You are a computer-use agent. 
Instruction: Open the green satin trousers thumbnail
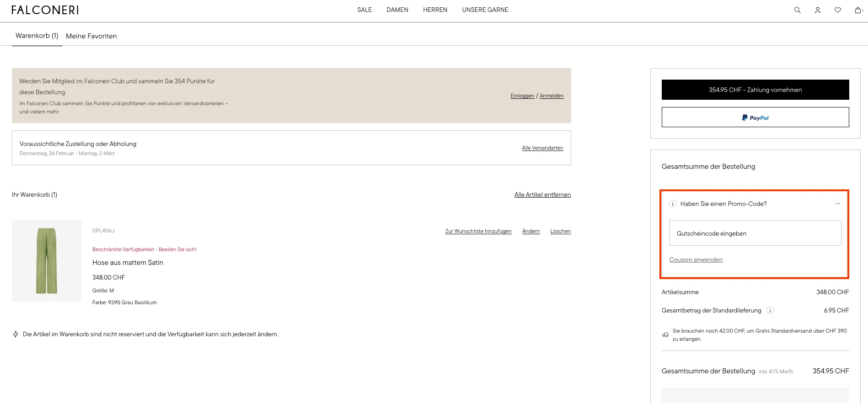[47, 261]
